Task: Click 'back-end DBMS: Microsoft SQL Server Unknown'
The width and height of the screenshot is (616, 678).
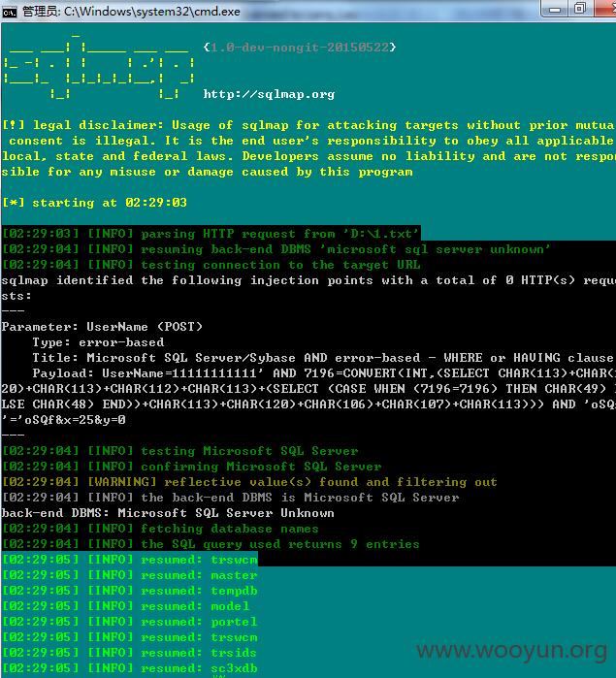Action: click(168, 513)
